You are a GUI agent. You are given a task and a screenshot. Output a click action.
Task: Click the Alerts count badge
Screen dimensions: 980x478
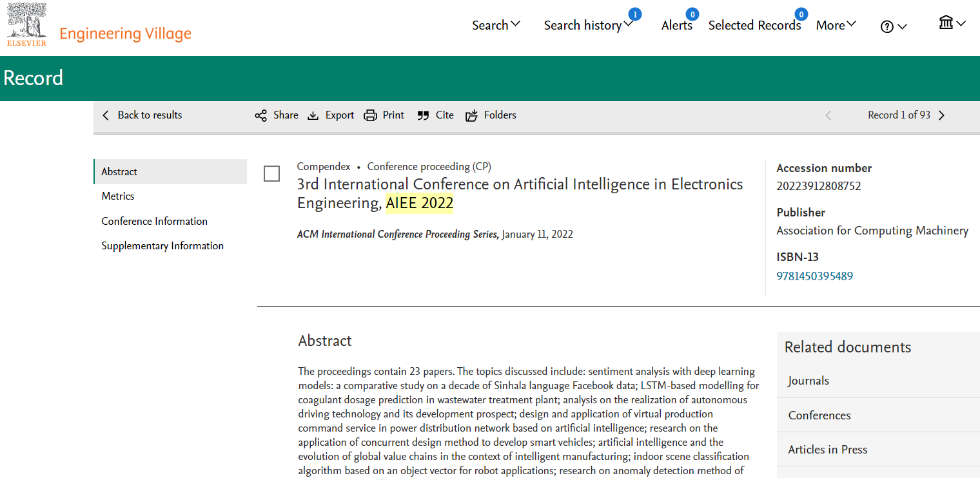tap(692, 14)
